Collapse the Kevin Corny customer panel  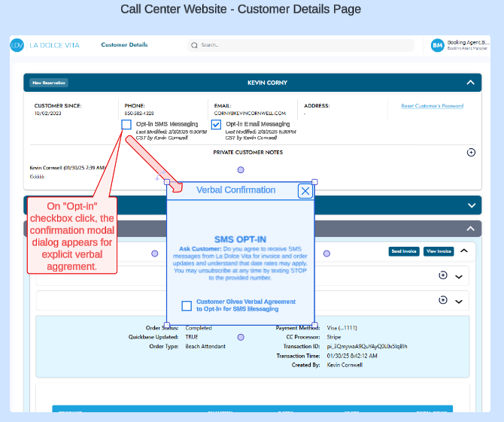pos(470,83)
